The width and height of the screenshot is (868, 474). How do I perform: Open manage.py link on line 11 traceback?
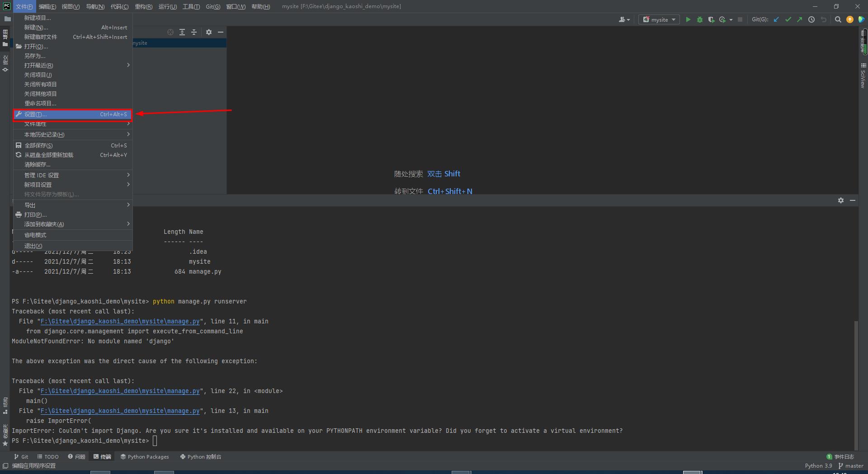(x=120, y=322)
